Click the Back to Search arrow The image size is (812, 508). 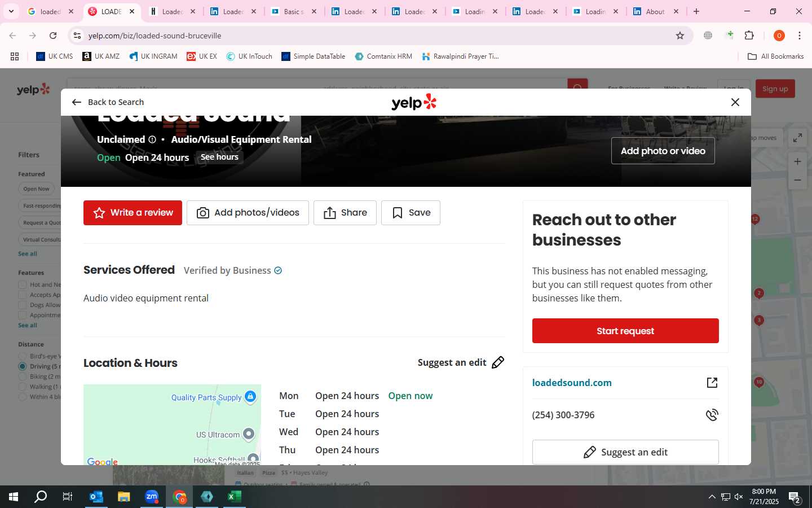point(77,102)
